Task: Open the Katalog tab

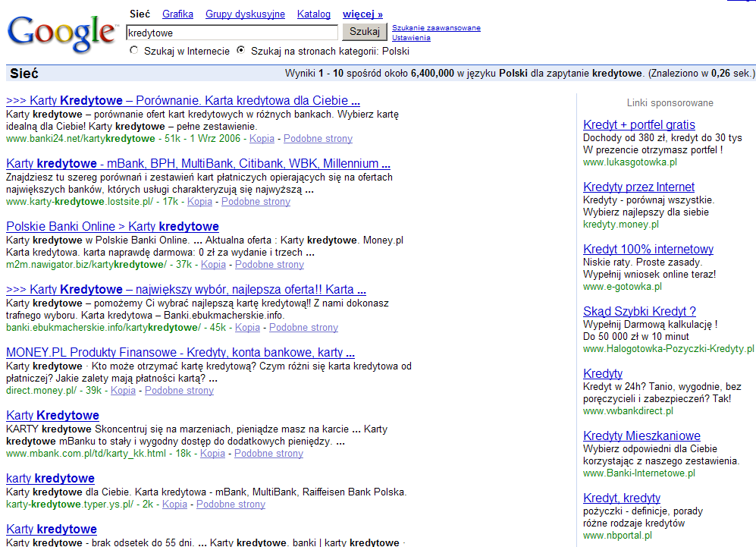Action: pyautogui.click(x=314, y=14)
